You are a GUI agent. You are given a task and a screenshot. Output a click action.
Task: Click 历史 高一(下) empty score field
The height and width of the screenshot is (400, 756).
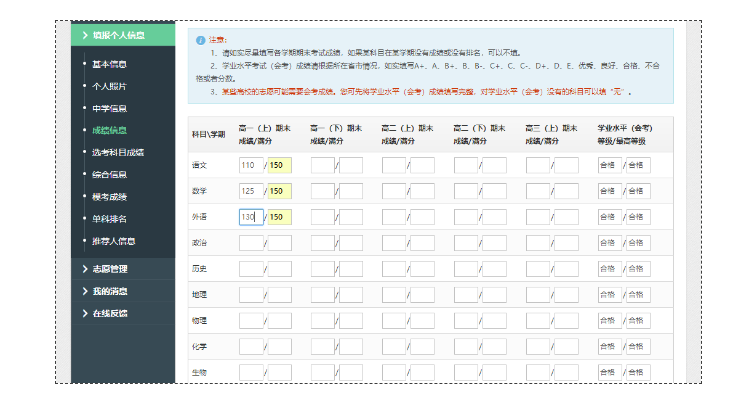[x=321, y=269]
